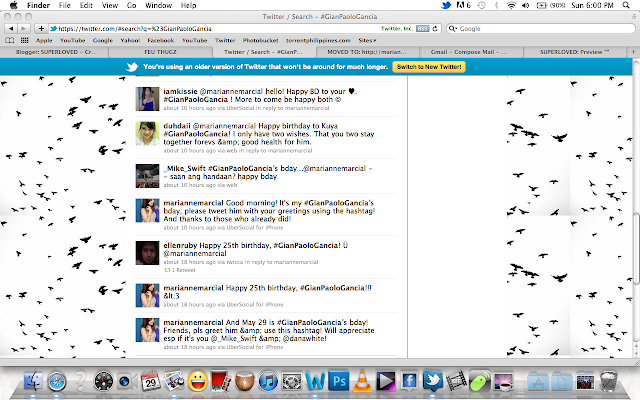Open the Facebook bookmark
Viewport: 640px width, 400px height.
(160, 40)
